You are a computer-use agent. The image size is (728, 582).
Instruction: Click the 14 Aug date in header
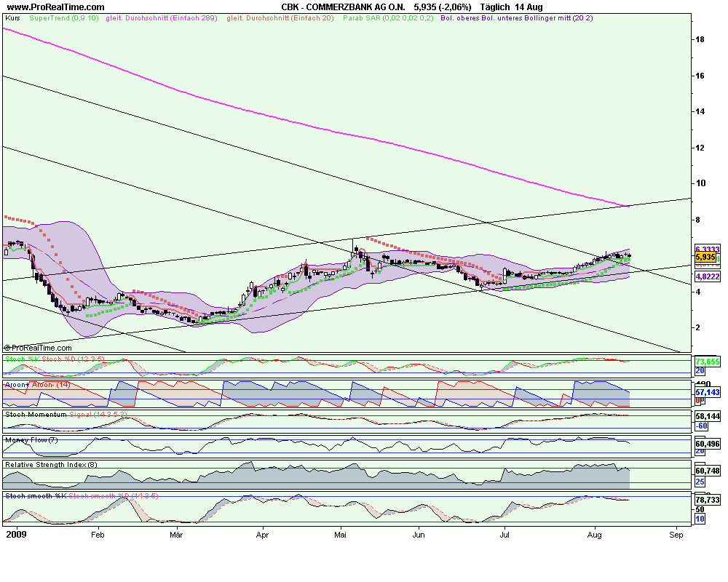pos(529,7)
